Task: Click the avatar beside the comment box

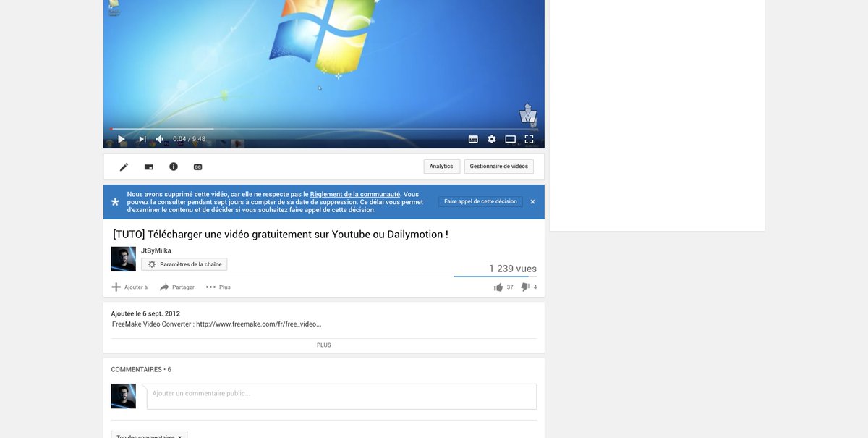Action: pyautogui.click(x=124, y=396)
